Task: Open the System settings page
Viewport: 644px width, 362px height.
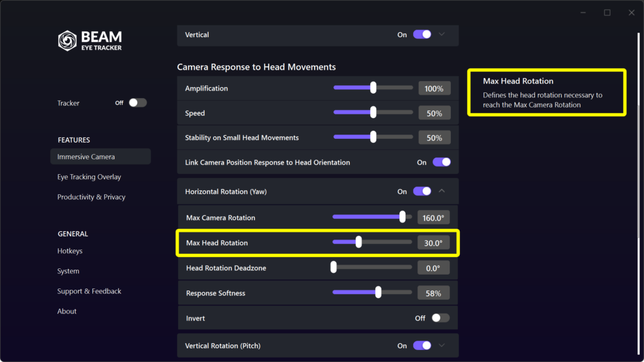Action: [68, 271]
